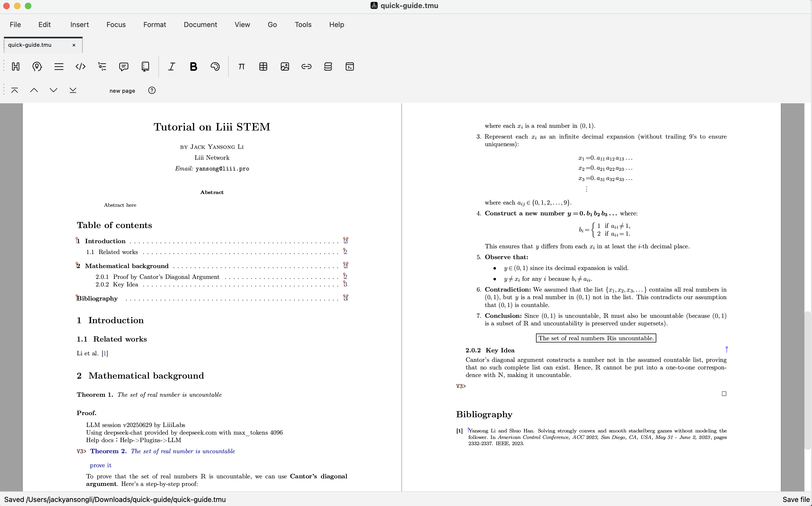The width and height of the screenshot is (812, 506).
Task: Toggle bold formatting
Action: [193, 66]
